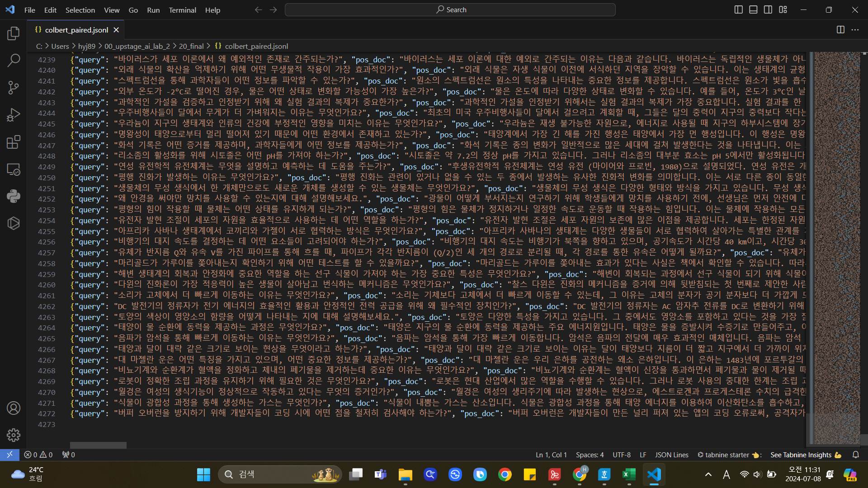This screenshot has height=488, width=868.
Task: Toggle the secondary side bar layout button
Action: pyautogui.click(x=768, y=9)
